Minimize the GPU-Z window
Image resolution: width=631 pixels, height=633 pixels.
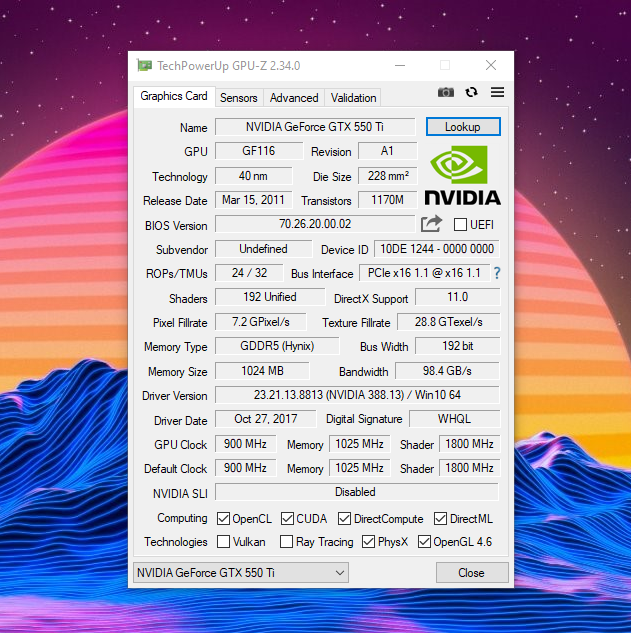click(x=400, y=65)
